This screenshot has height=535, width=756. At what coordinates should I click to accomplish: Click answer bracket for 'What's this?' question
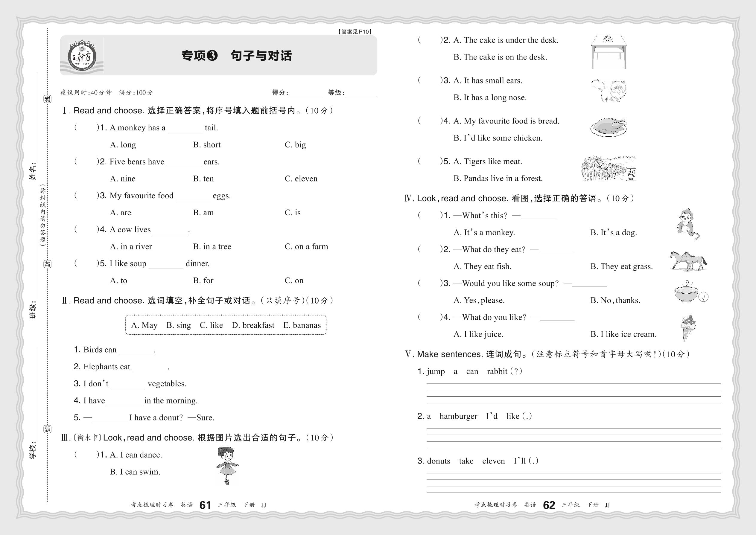pyautogui.click(x=430, y=215)
